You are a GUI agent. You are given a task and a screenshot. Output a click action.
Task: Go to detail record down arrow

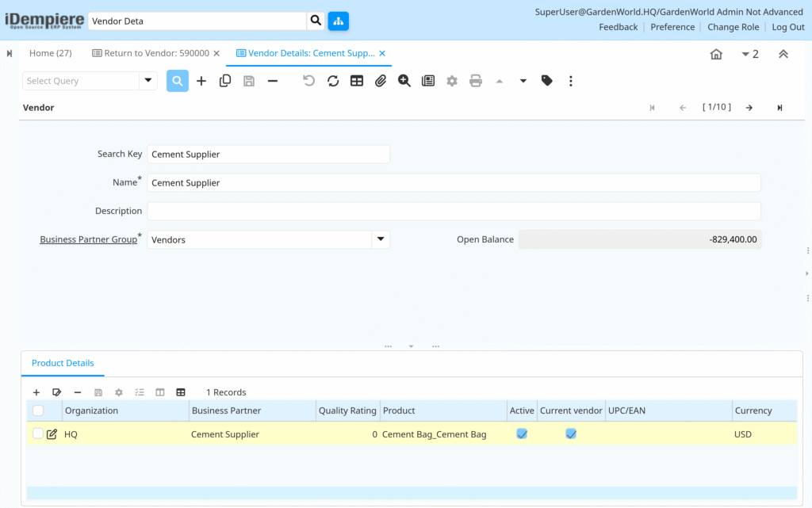pyautogui.click(x=523, y=81)
